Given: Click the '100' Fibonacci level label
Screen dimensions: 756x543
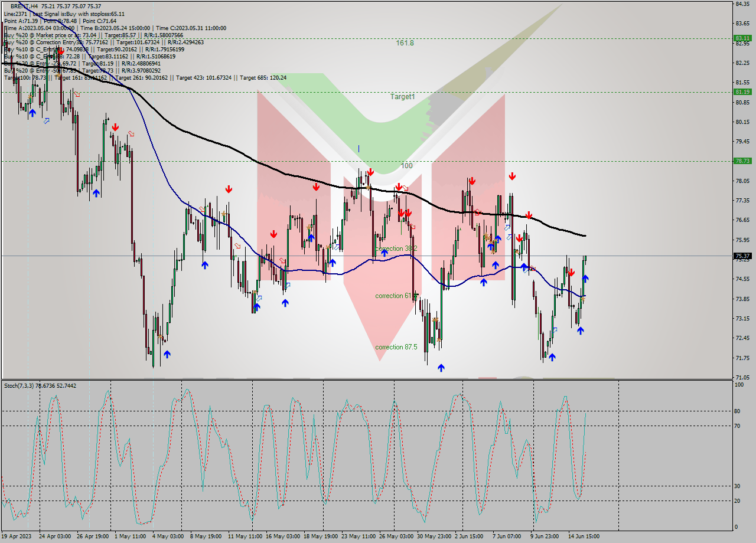Looking at the screenshot, I should pos(407,166).
